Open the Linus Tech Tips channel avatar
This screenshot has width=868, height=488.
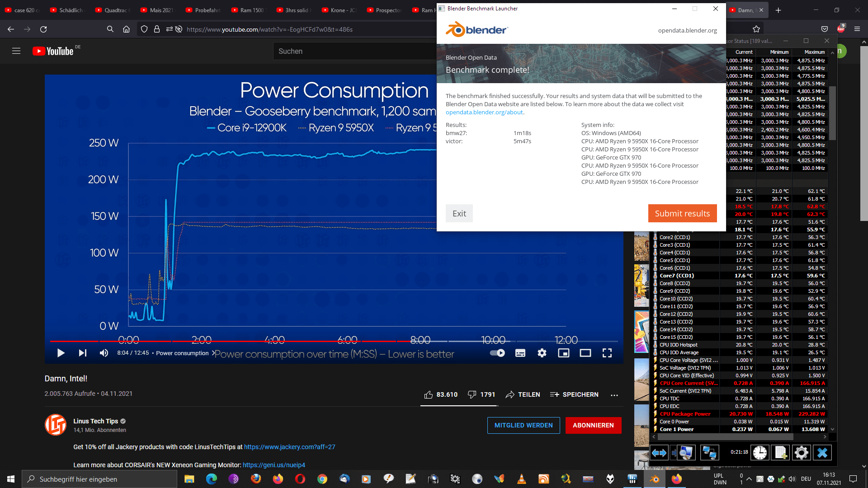[x=56, y=425]
